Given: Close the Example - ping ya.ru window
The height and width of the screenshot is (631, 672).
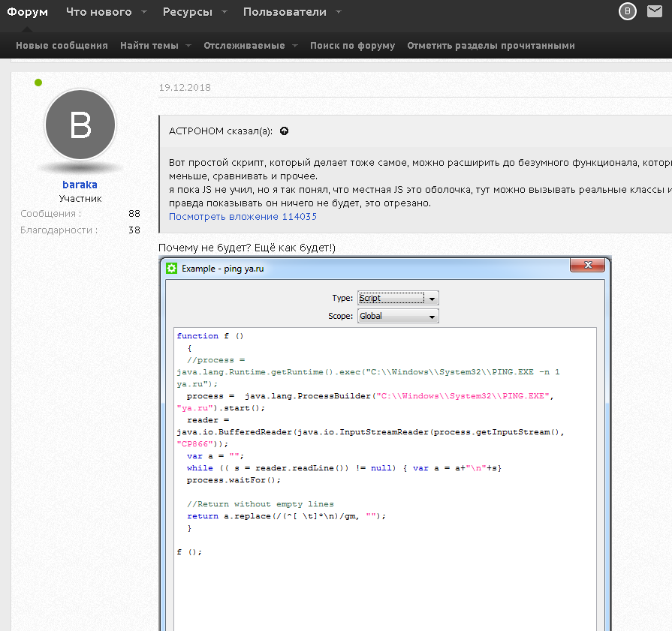Looking at the screenshot, I should point(588,265).
